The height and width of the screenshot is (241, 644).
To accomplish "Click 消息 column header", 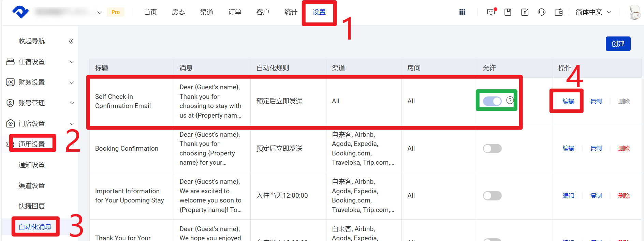I will 186,68.
